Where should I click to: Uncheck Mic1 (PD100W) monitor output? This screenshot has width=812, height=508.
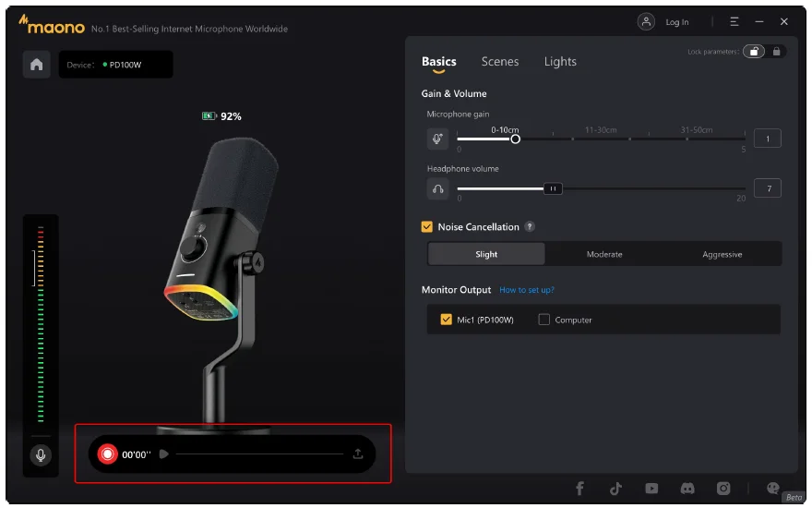pos(447,320)
